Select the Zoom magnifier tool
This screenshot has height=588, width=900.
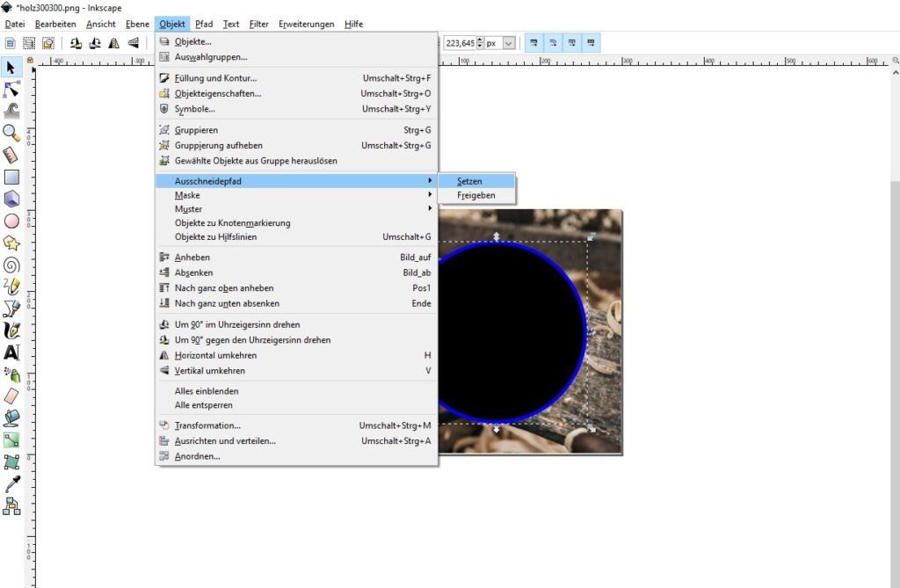pyautogui.click(x=11, y=134)
